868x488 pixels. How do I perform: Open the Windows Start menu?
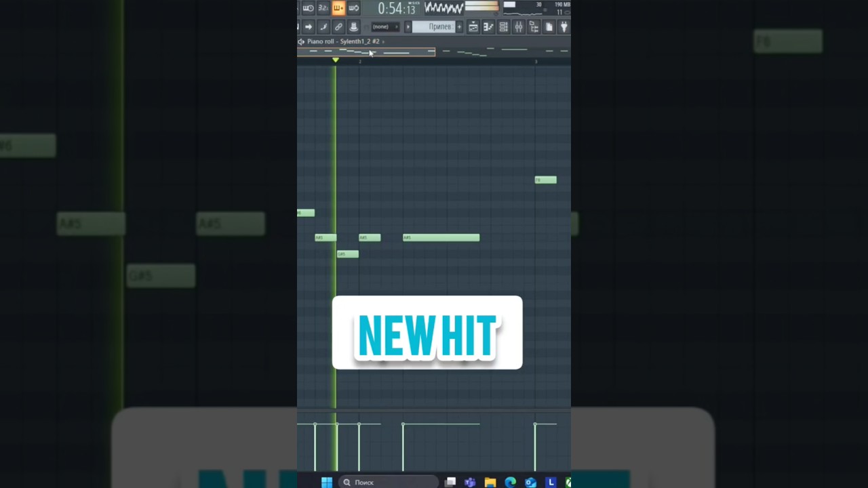pos(326,482)
